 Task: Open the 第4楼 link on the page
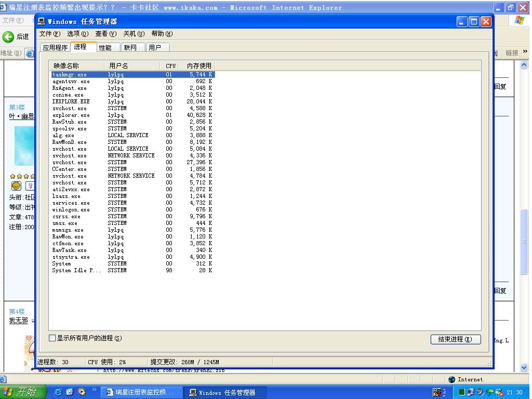(17, 311)
